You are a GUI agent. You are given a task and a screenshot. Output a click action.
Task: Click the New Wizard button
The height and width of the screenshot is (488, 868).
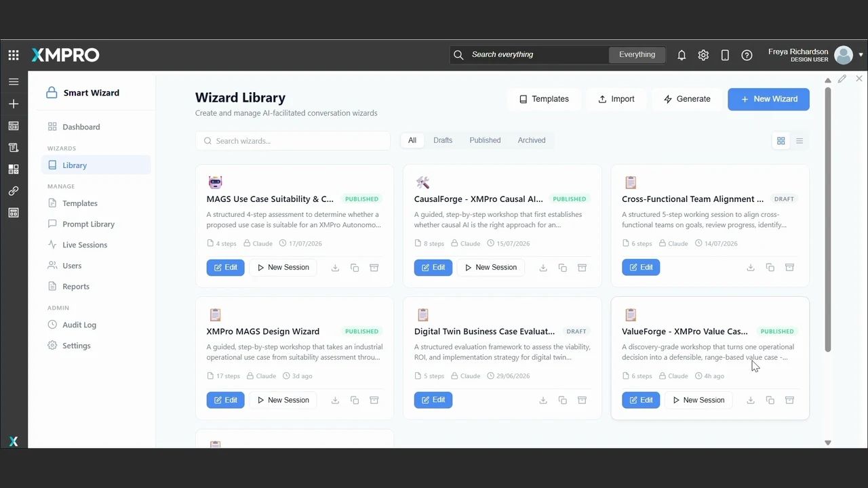(x=768, y=99)
